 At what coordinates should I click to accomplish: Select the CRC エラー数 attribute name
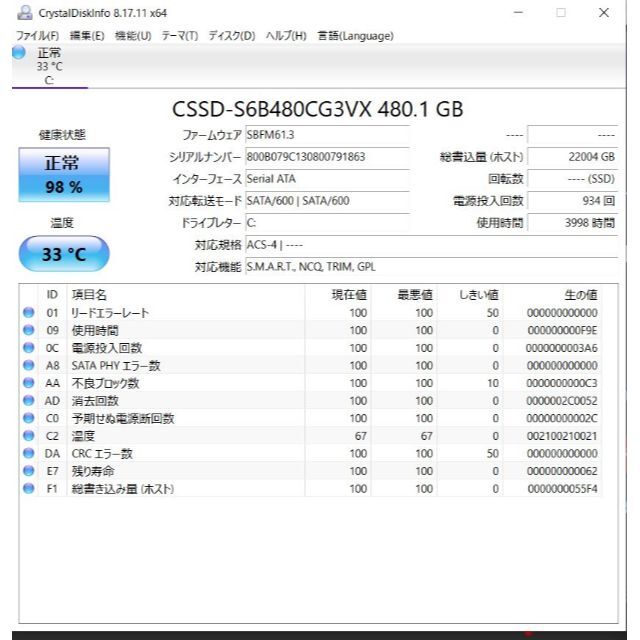pos(102,453)
